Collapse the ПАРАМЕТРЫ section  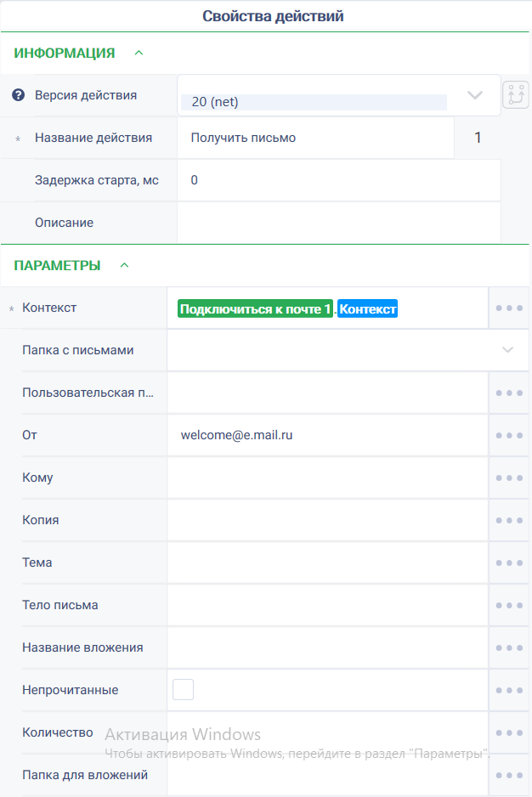pyautogui.click(x=125, y=265)
